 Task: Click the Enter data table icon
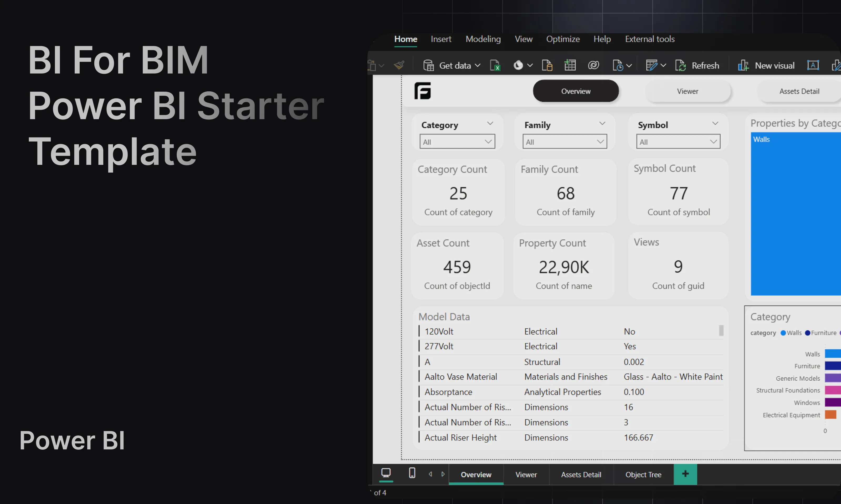pyautogui.click(x=570, y=65)
